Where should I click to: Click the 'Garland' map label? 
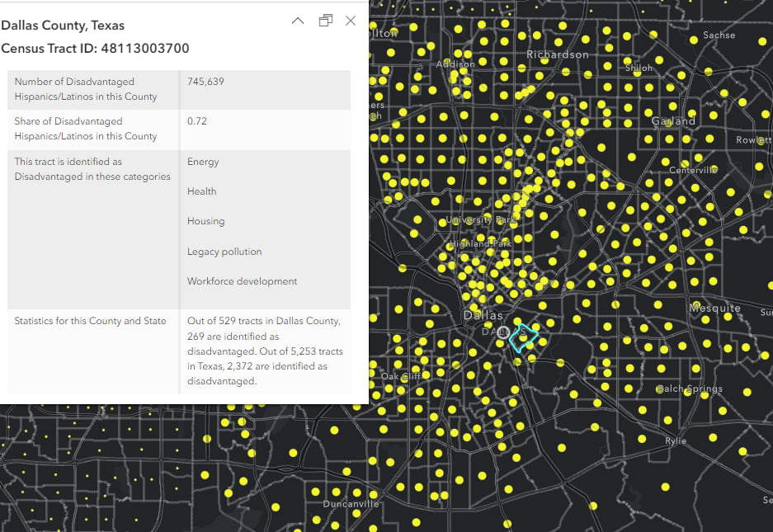click(x=673, y=120)
